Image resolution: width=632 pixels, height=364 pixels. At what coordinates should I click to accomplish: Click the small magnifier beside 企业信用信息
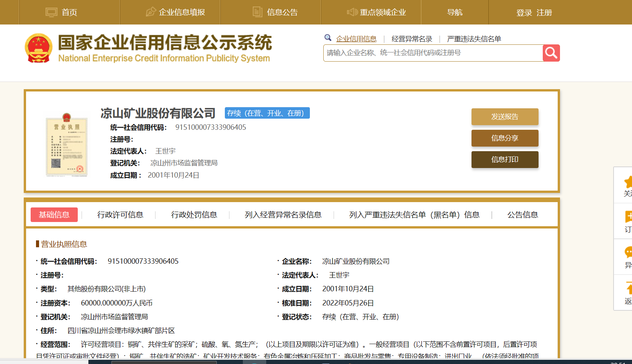328,38
